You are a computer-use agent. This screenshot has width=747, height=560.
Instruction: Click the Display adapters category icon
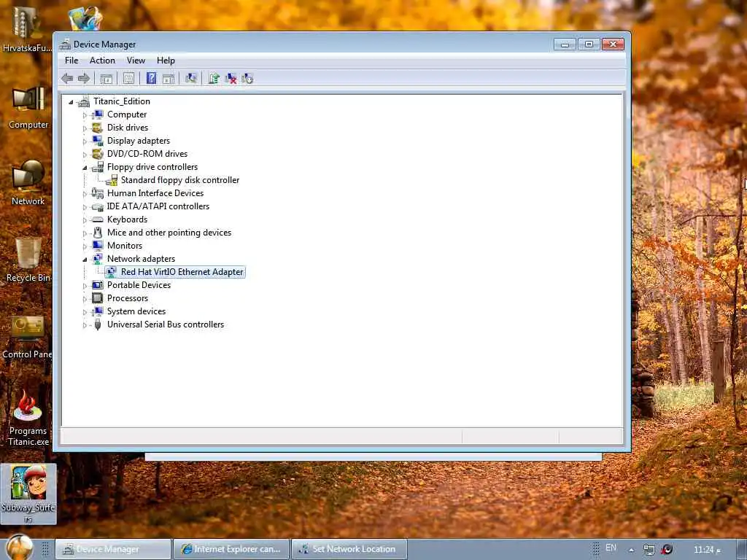click(x=98, y=141)
